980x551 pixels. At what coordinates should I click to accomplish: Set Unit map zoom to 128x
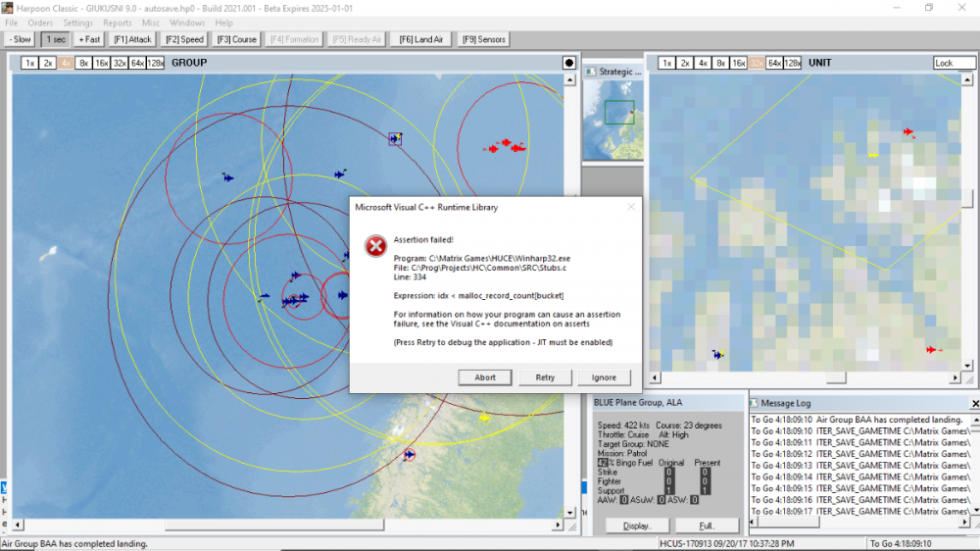pos(793,63)
